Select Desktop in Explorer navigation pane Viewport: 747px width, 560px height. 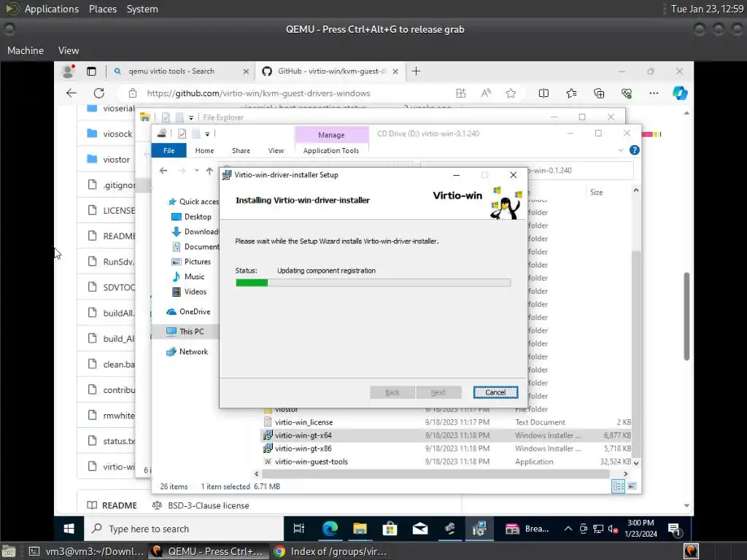coord(192,217)
